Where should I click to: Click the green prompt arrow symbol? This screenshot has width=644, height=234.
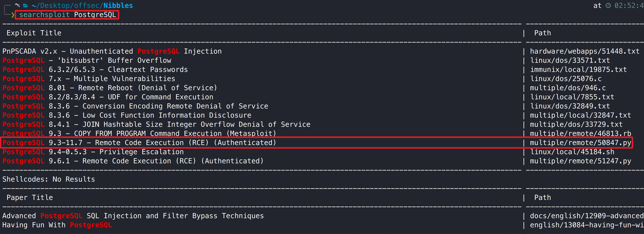pos(13,15)
